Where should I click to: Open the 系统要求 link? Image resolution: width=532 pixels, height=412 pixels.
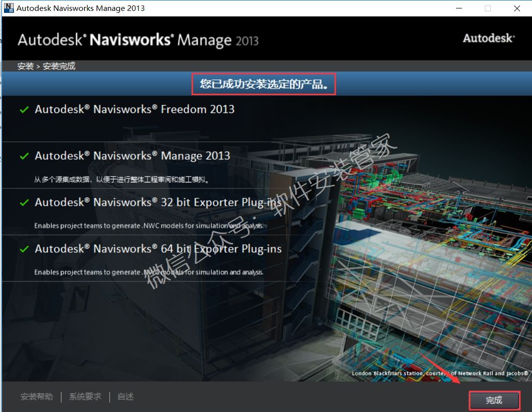[85, 397]
